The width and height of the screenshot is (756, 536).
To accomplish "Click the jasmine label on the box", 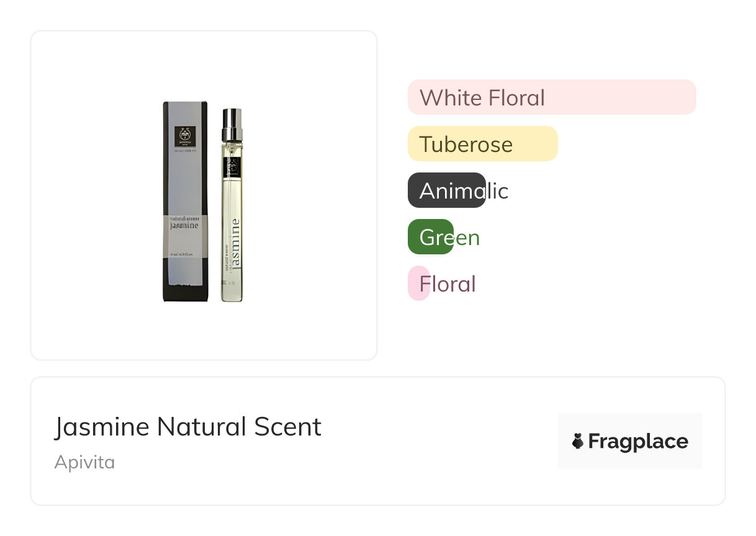I will (185, 225).
